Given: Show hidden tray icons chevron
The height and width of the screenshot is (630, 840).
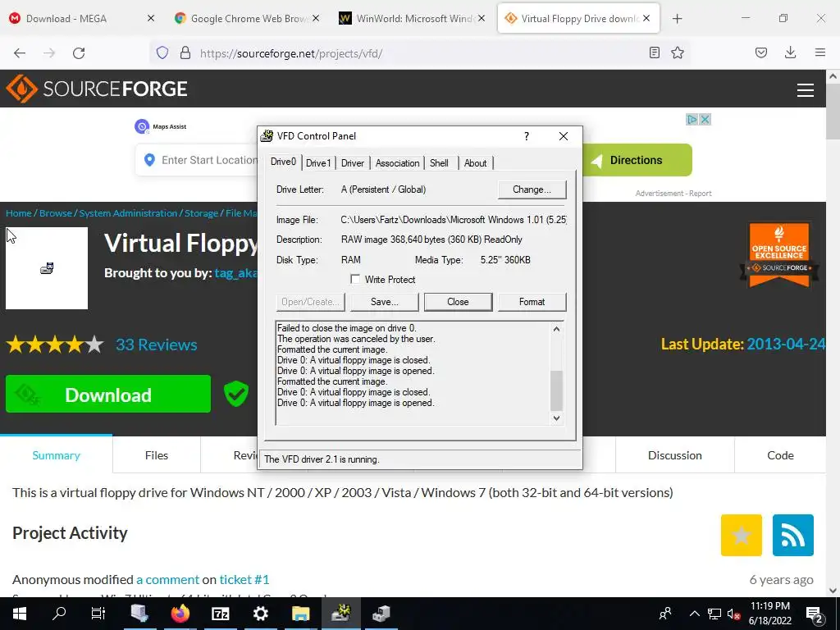Looking at the screenshot, I should pos(694,614).
